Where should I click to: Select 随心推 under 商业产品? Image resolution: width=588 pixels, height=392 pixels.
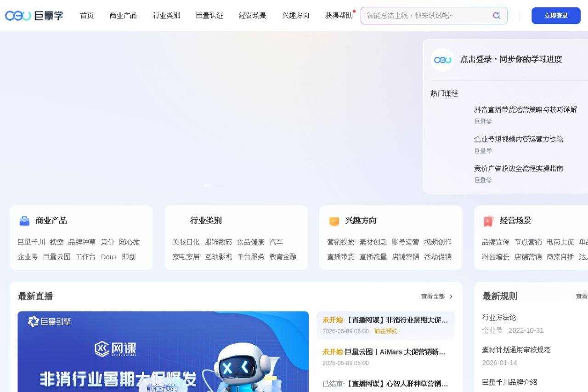[130, 242]
